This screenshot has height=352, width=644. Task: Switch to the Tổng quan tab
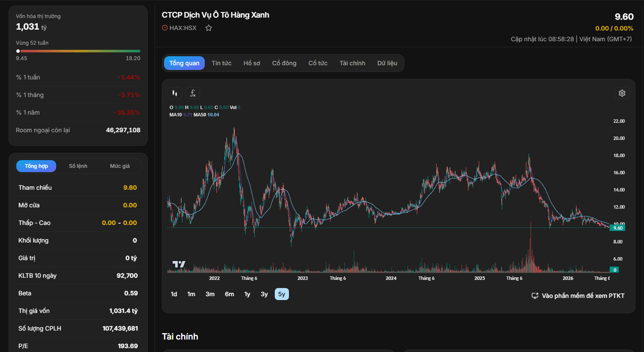[184, 63]
